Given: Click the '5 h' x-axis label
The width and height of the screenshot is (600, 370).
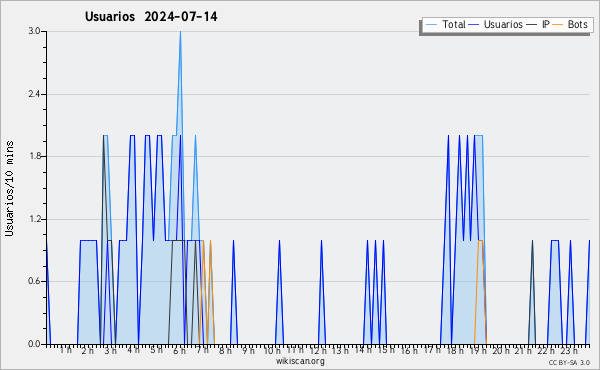Looking at the screenshot, I should click(x=156, y=350).
